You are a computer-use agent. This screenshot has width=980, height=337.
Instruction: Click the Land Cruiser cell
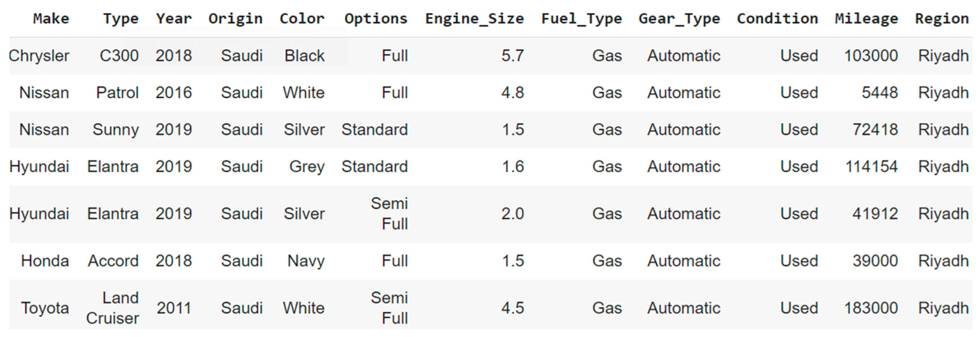[x=113, y=308]
